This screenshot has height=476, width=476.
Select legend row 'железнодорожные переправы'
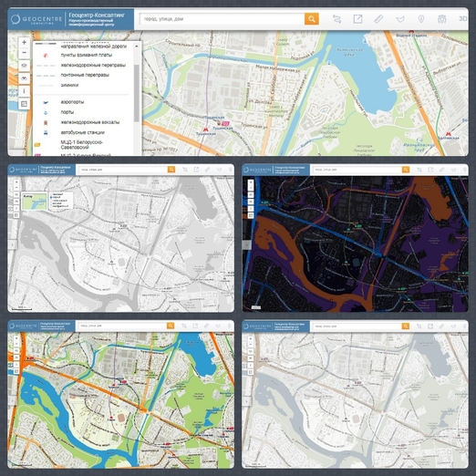[x=81, y=65]
